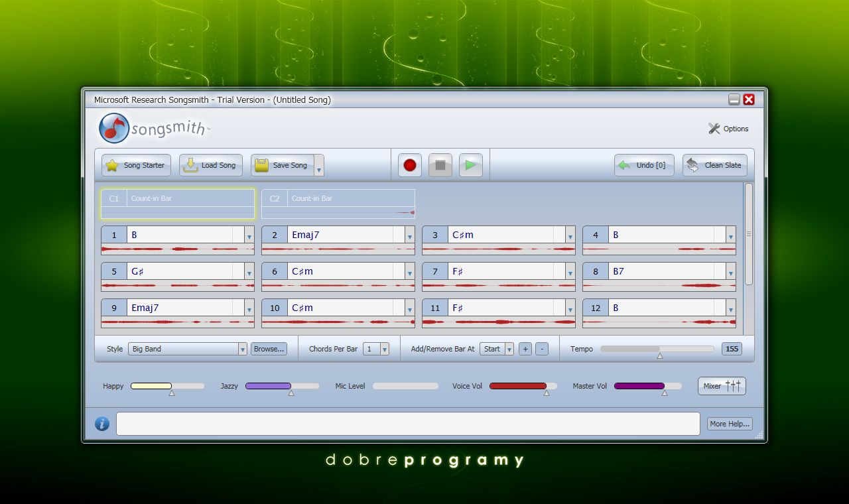The height and width of the screenshot is (504, 849).
Task: Open chord dropdown for bar 12
Action: (x=731, y=308)
